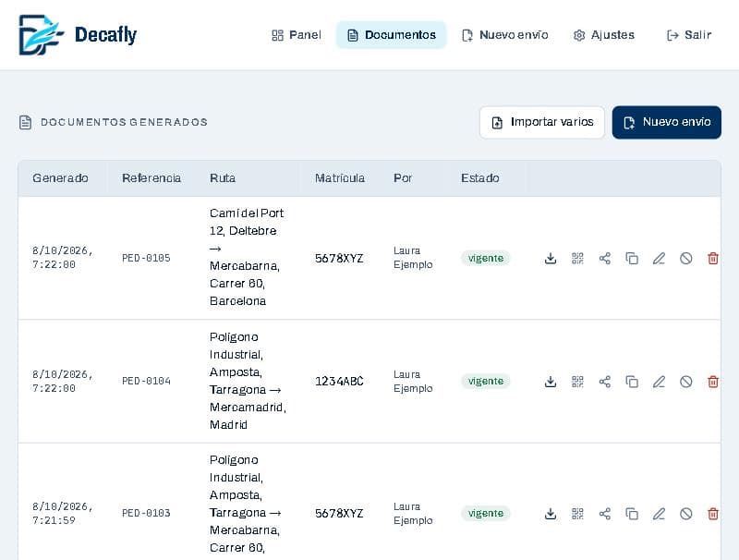Click the Ruta column header

(x=223, y=178)
